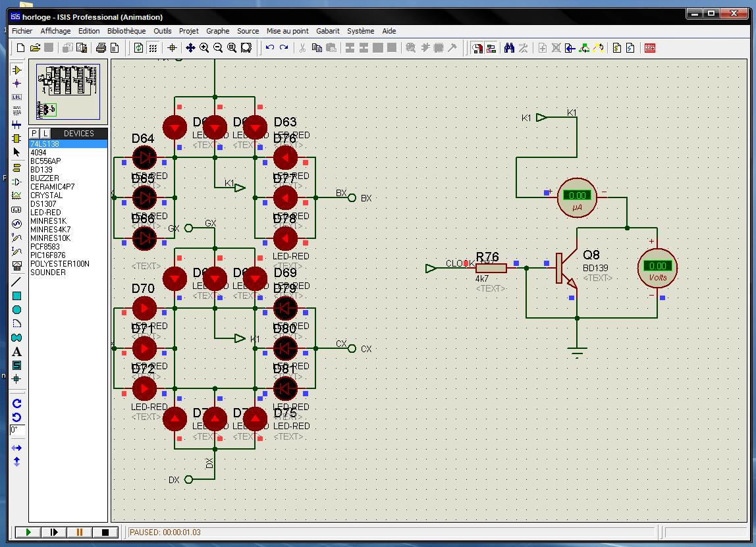Viewport: 756px width, 547px height.
Task: Open the Mise au point menu
Action: [x=287, y=31]
